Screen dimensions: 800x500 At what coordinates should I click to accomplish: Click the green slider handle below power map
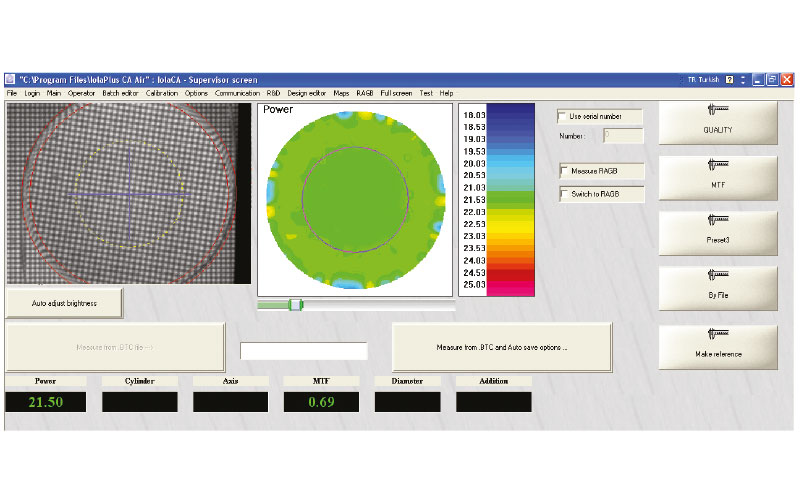295,304
